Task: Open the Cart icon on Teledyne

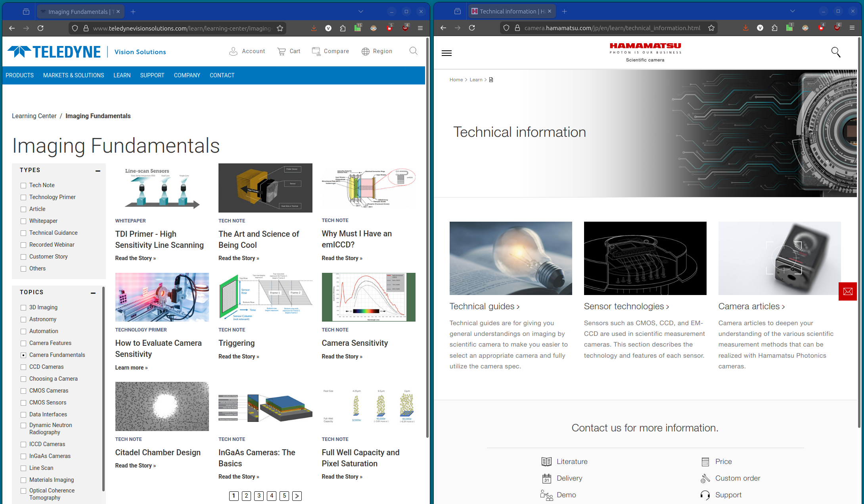Action: tap(282, 51)
